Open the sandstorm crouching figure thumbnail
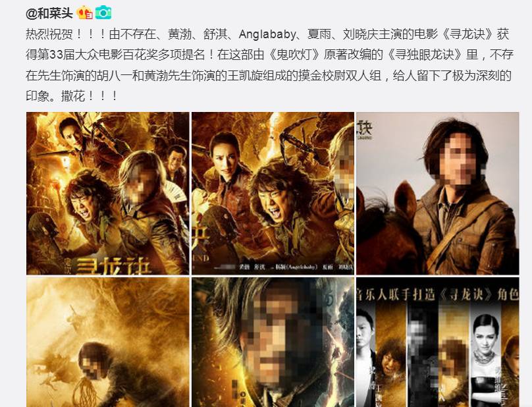 pyautogui.click(x=108, y=342)
